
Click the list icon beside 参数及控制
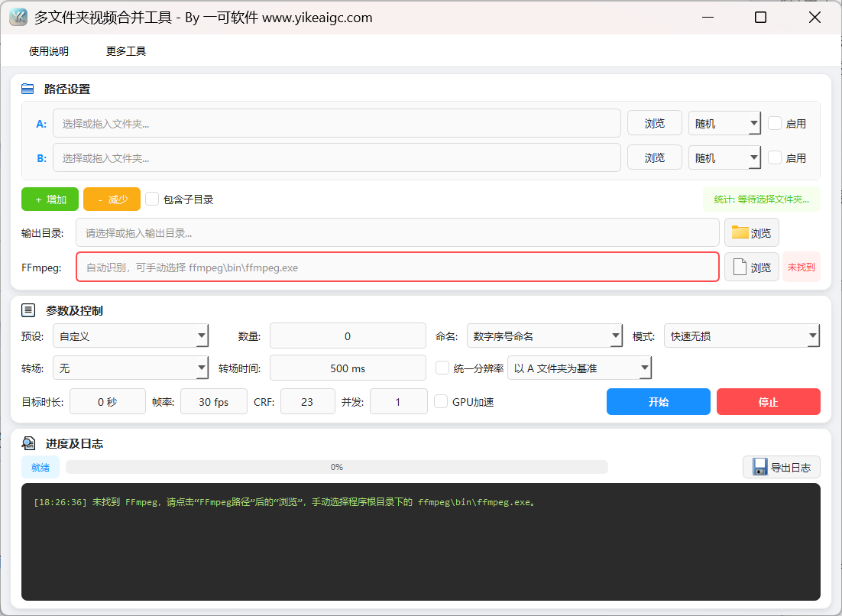(x=28, y=310)
